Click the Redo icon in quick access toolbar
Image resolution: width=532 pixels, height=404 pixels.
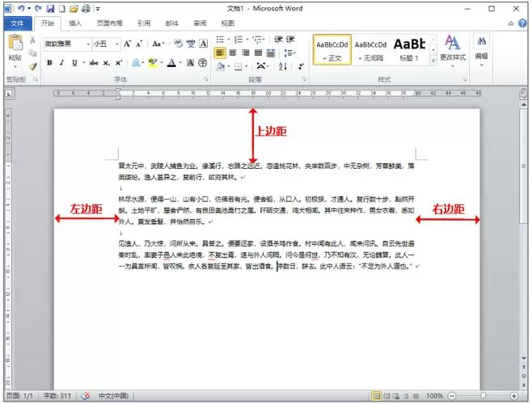38,8
